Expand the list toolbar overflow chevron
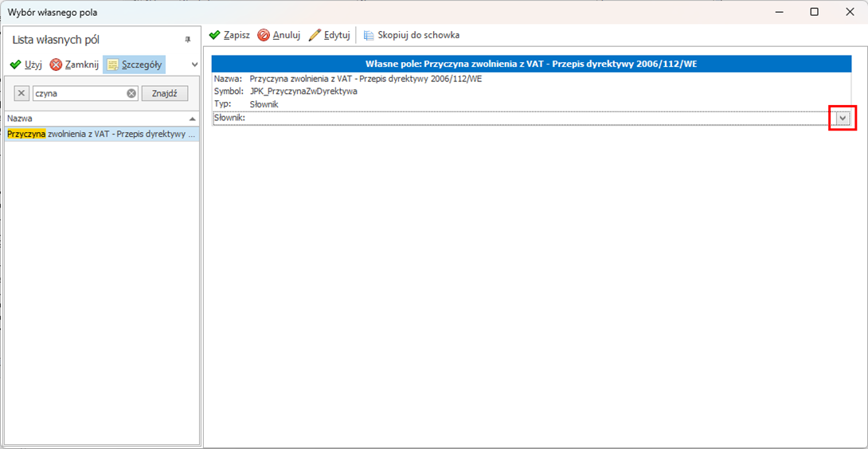Image resolution: width=868 pixels, height=449 pixels. click(x=194, y=64)
